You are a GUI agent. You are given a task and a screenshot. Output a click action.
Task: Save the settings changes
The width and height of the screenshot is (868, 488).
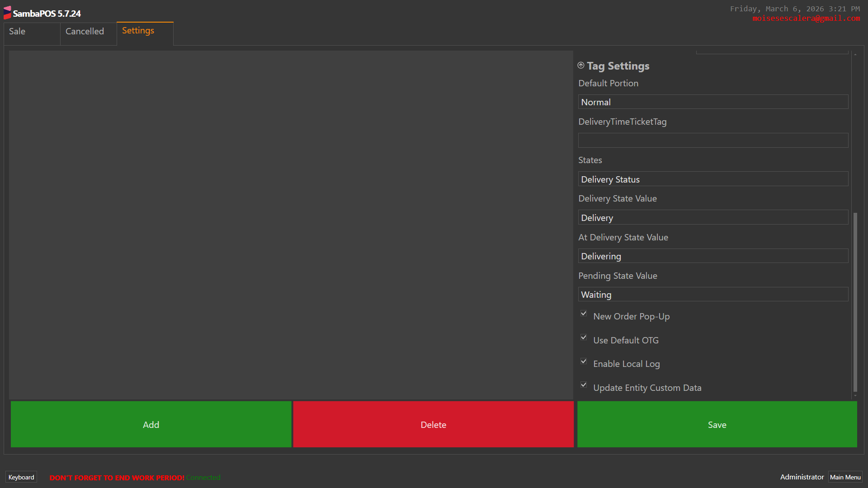coord(717,424)
